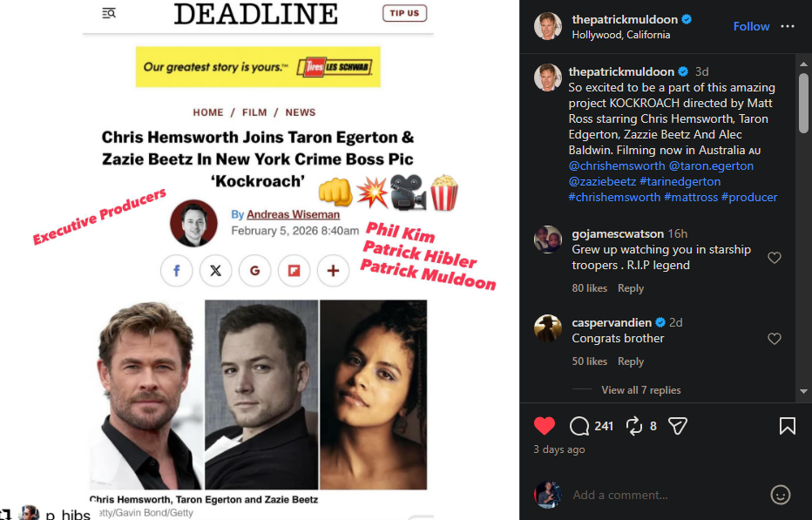Image resolution: width=812 pixels, height=520 pixels.
Task: View 80 likes on gojamescwatson comment
Action: tap(589, 288)
